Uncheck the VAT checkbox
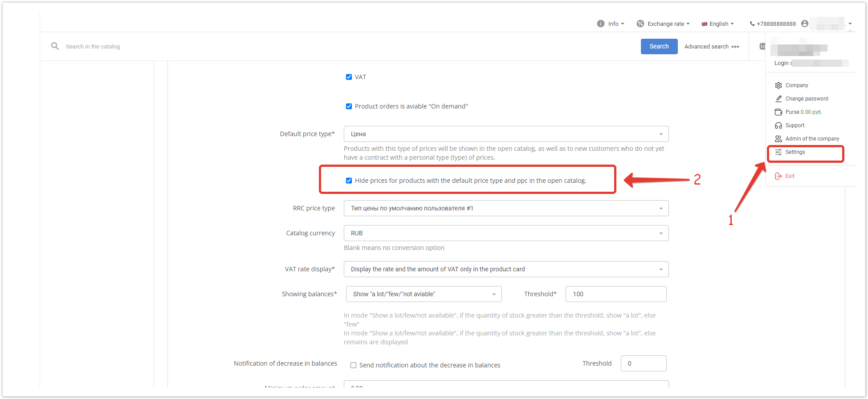The image size is (868, 399). pos(349,77)
